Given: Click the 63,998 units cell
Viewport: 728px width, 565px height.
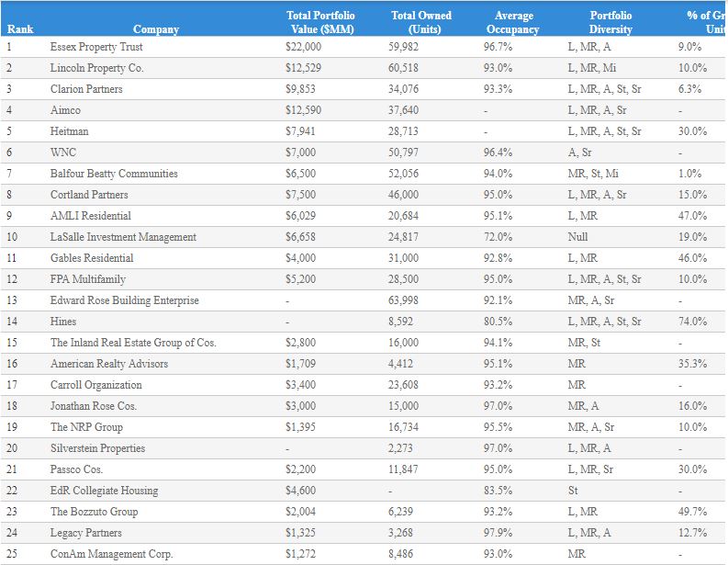Looking at the screenshot, I should (403, 300).
